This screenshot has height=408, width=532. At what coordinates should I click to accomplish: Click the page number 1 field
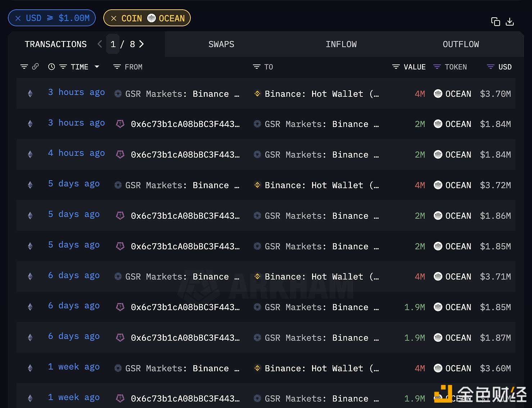click(x=113, y=44)
